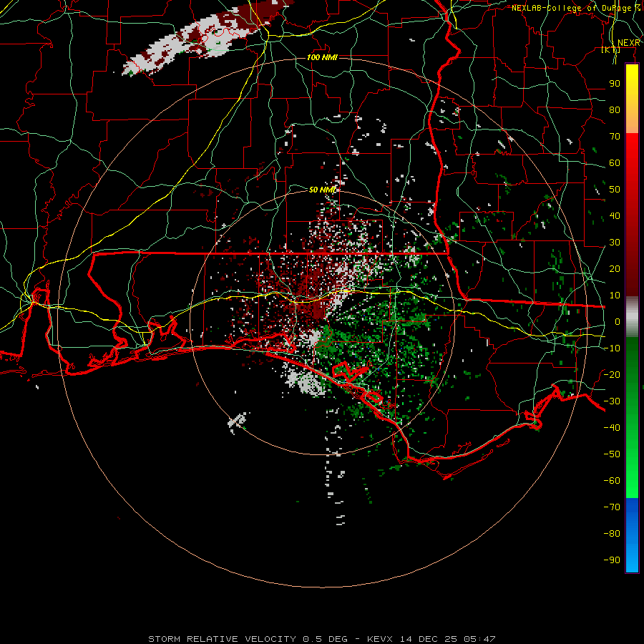Click the -20 colorbar value
The height and width of the screenshot is (644, 644).
point(612,374)
